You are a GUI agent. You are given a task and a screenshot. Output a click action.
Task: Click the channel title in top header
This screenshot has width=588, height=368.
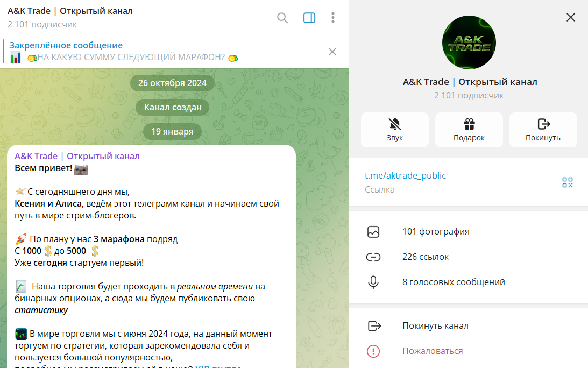(x=70, y=11)
